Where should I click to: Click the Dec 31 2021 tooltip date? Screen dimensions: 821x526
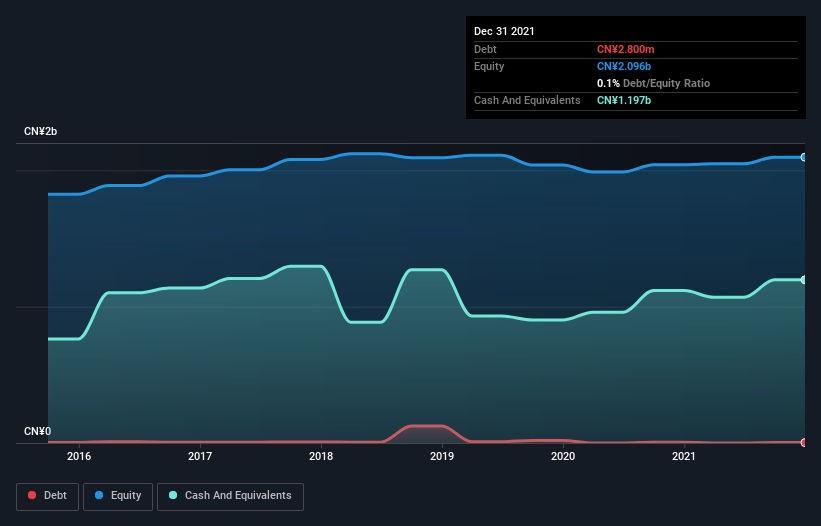[504, 31]
